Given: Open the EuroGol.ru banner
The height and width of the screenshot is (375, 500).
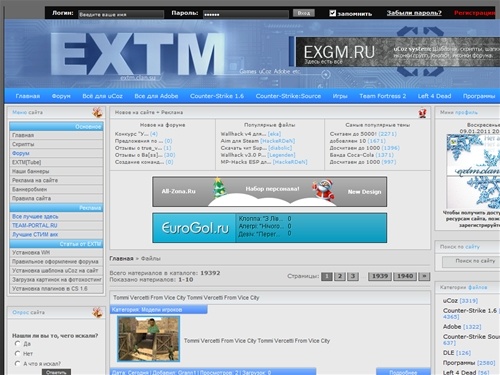Looking at the screenshot, I should click(x=270, y=228).
